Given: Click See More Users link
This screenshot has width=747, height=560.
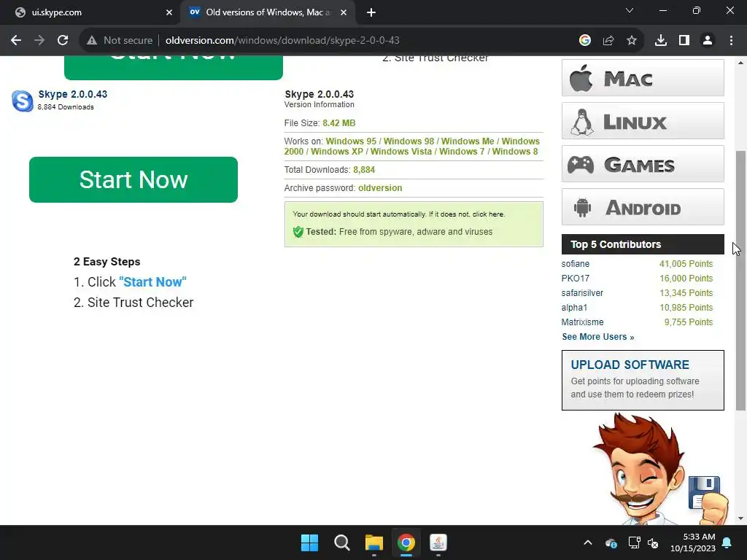Looking at the screenshot, I should (598, 337).
